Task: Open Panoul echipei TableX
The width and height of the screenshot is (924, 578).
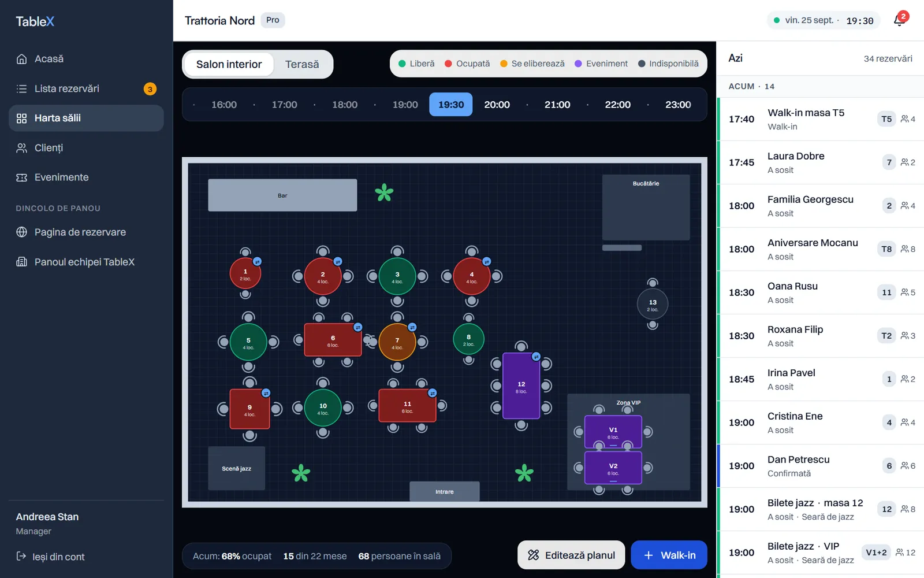Action: 86,262
